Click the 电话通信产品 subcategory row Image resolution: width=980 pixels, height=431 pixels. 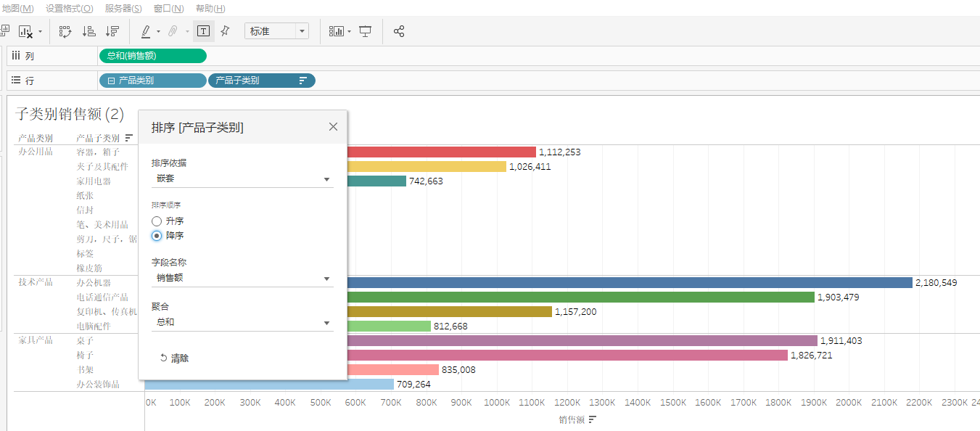(x=102, y=297)
